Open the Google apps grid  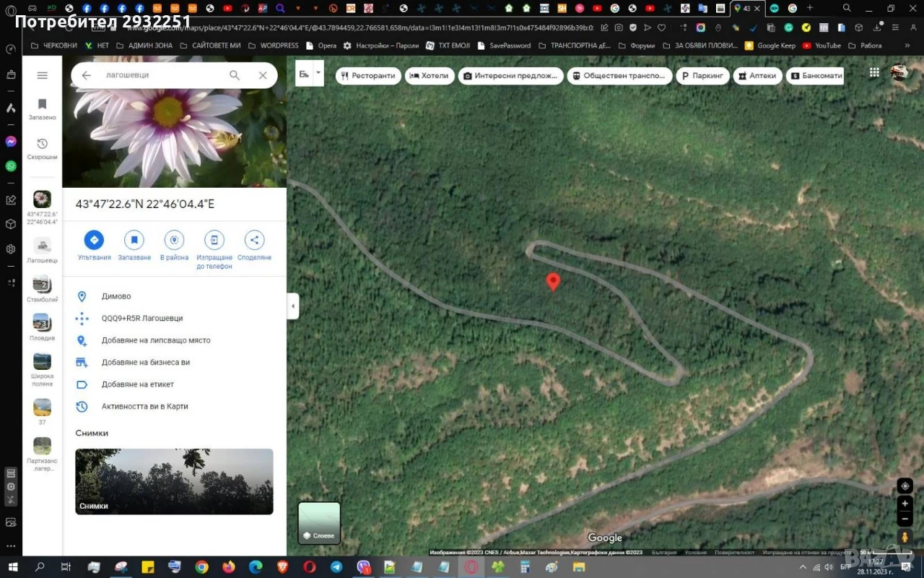[x=874, y=72]
